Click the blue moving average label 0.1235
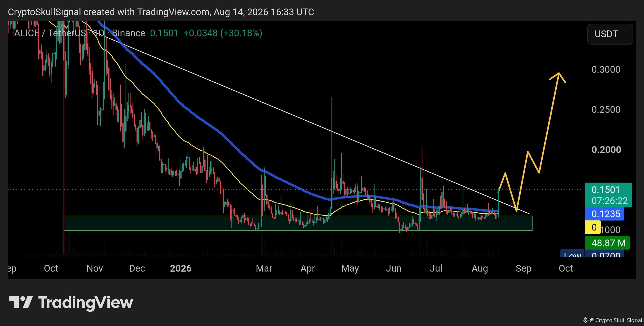Viewport: 644px width, 326px height. click(x=605, y=214)
